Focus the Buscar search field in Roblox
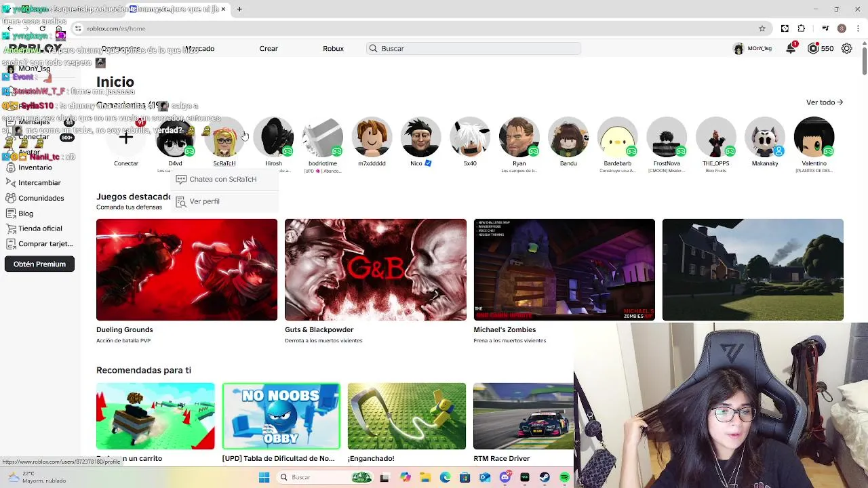Viewport: 868px width, 488px height. (x=473, y=48)
